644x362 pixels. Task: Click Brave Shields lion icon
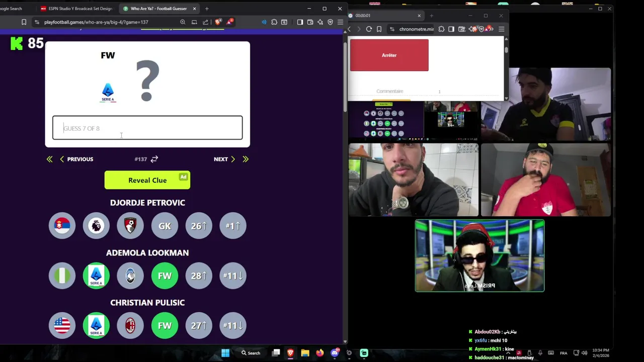pyautogui.click(x=218, y=22)
